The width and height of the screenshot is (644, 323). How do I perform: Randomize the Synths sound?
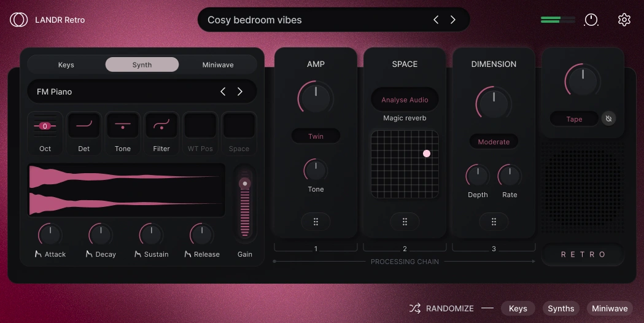(561, 308)
